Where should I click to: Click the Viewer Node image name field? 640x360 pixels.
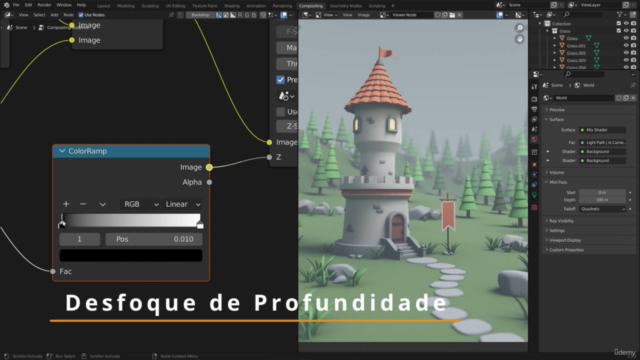411,15
